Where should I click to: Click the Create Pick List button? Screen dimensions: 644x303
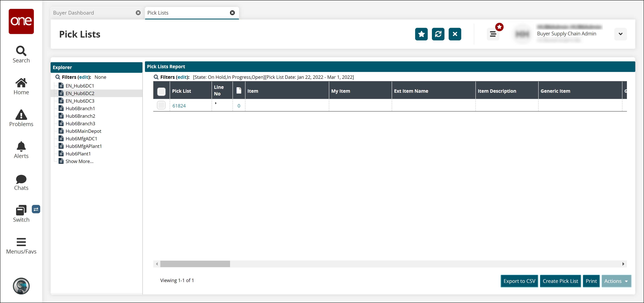click(x=560, y=281)
